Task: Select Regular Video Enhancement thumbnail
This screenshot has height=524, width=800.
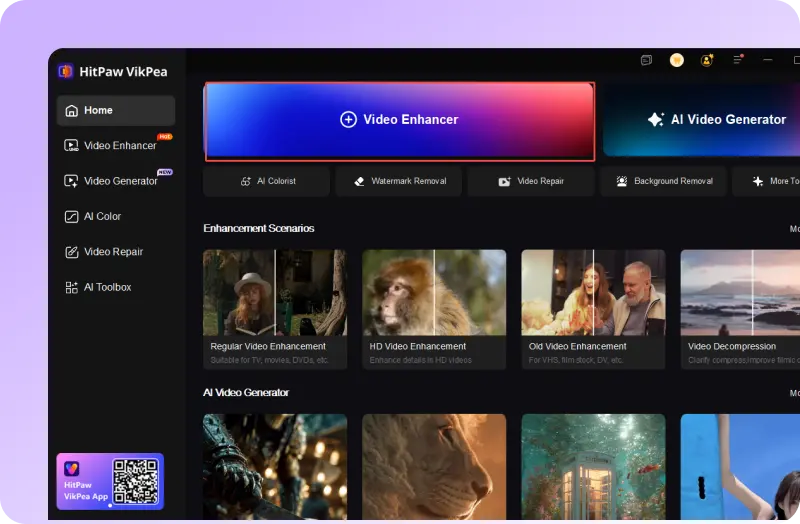Action: tap(275, 292)
